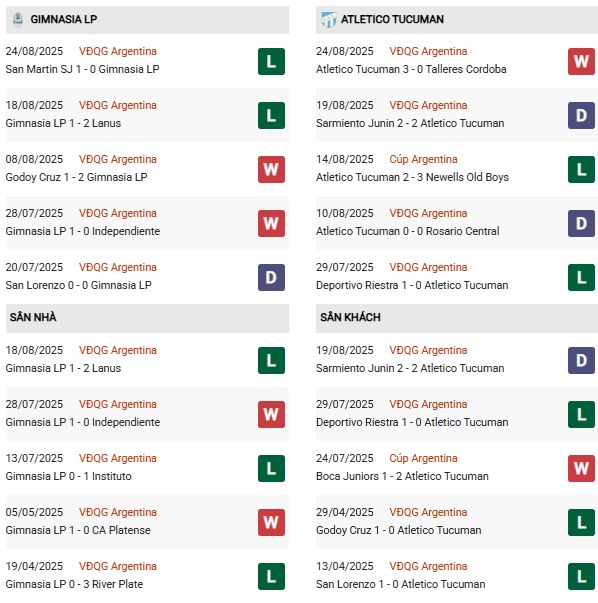Click the D badge for Rosario Central match
The height and width of the screenshot is (603, 598).
(x=581, y=223)
